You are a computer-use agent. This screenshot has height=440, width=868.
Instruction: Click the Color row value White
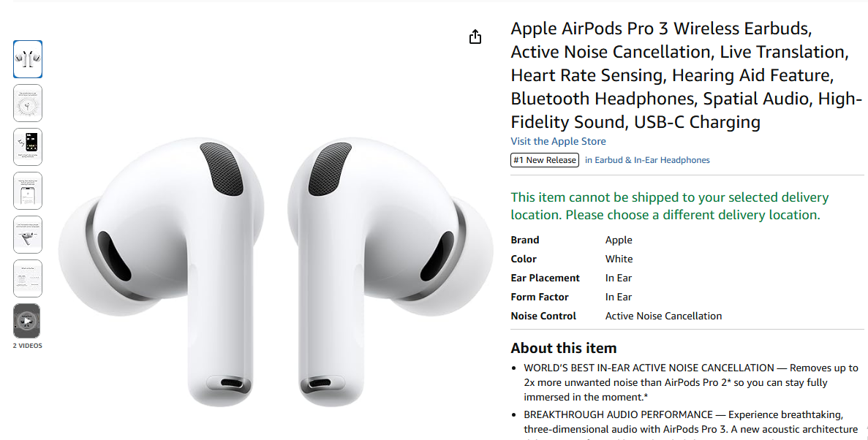click(619, 258)
